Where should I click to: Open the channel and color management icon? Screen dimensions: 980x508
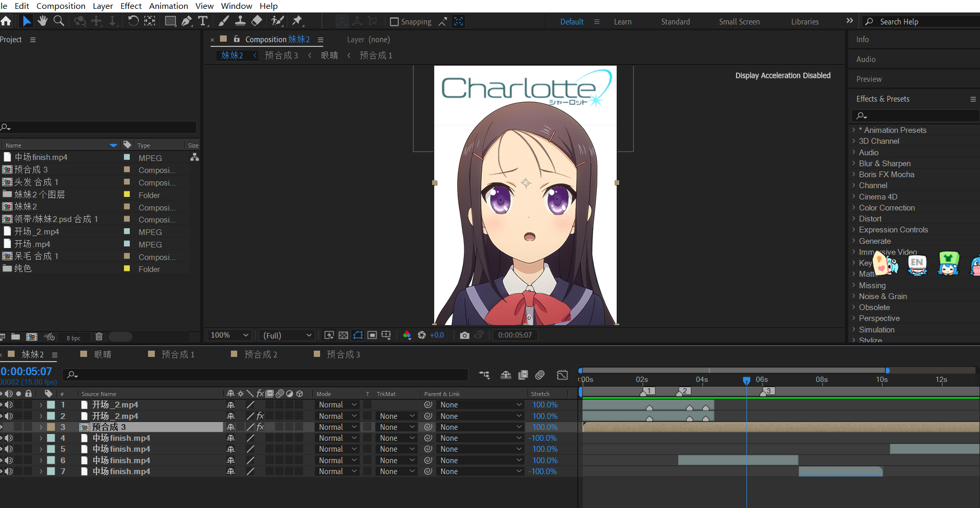407,335
